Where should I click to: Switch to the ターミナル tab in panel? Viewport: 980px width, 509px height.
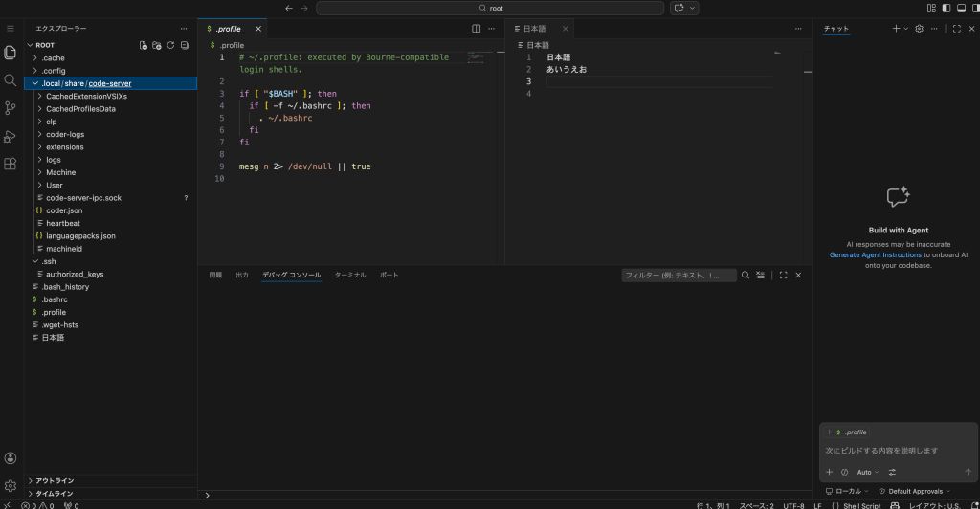tap(349, 275)
